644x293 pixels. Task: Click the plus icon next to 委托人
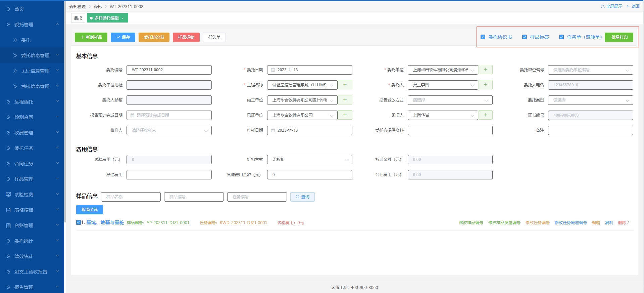485,85
